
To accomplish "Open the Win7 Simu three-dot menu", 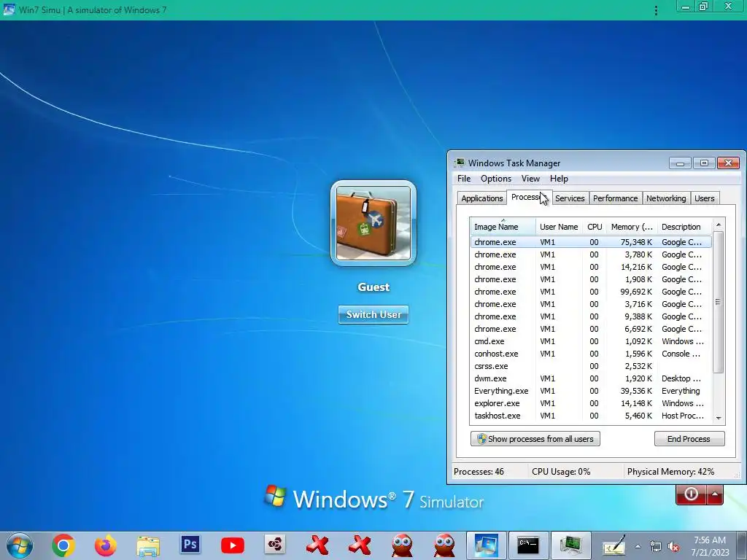I will 656,10.
